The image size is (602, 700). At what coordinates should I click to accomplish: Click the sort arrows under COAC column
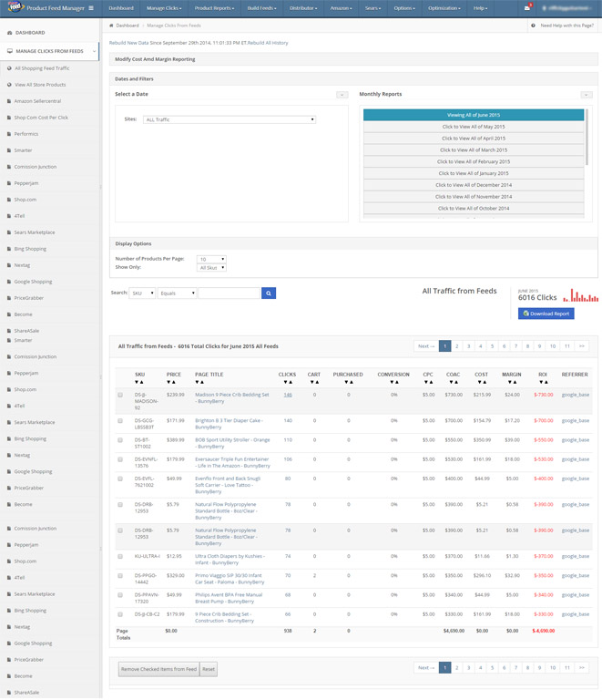pos(454,382)
